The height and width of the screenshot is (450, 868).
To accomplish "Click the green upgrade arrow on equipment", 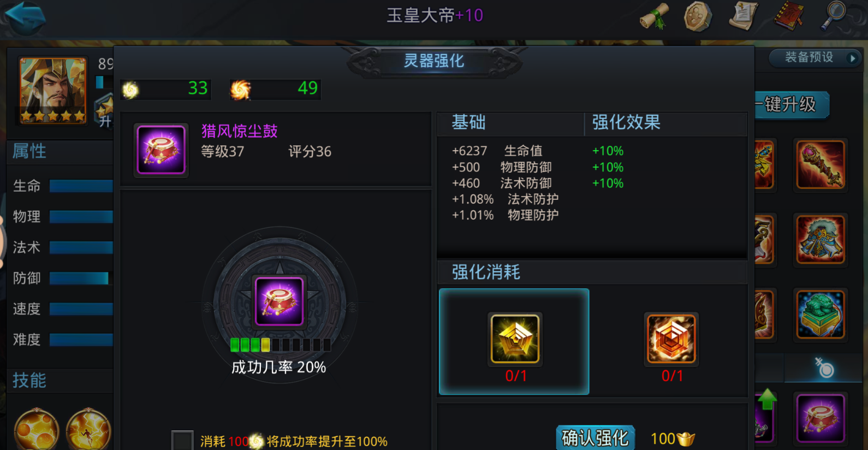I will point(767,399).
